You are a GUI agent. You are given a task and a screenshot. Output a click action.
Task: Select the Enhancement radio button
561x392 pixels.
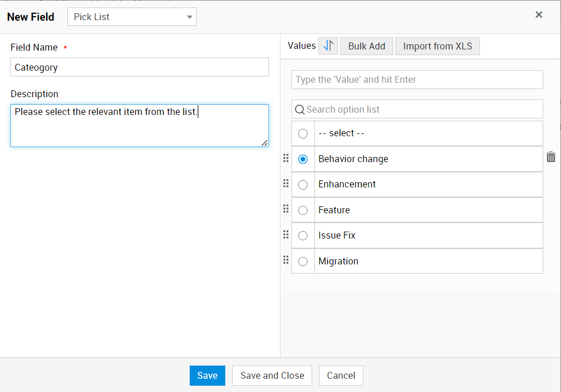pyautogui.click(x=303, y=185)
